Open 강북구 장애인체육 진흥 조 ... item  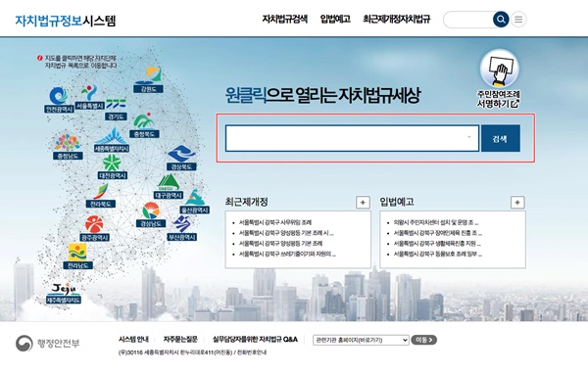[x=438, y=233]
